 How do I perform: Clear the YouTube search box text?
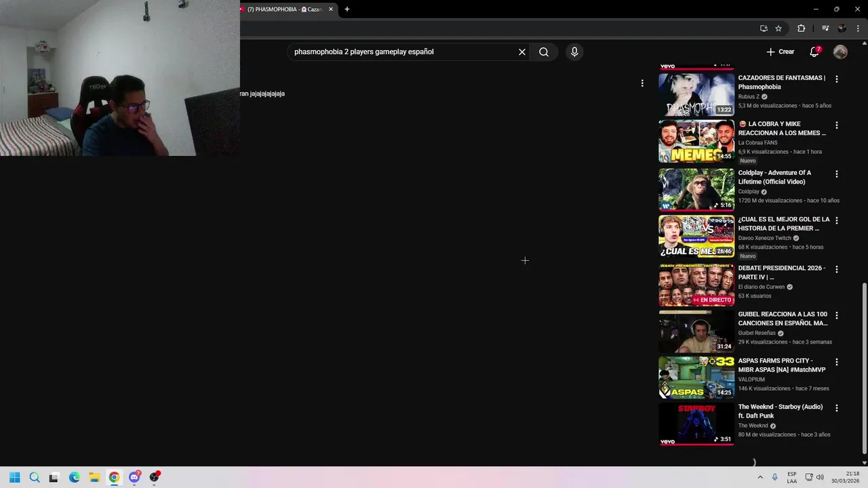pos(522,52)
